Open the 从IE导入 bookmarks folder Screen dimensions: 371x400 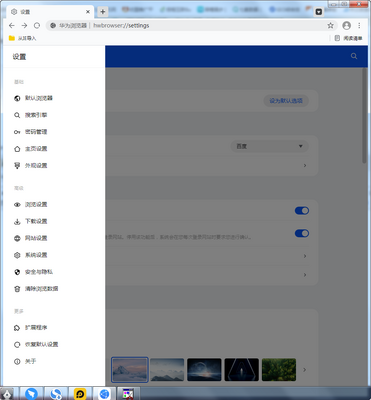[x=23, y=38]
